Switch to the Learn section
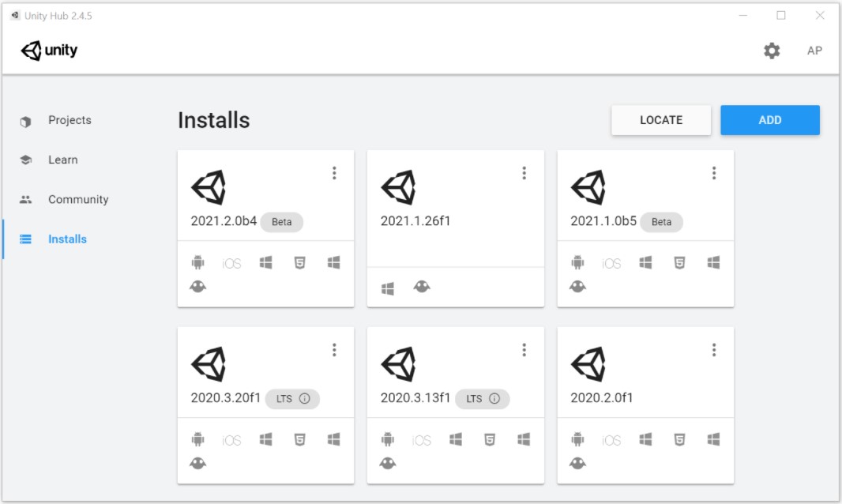The width and height of the screenshot is (842, 504). pos(62,160)
